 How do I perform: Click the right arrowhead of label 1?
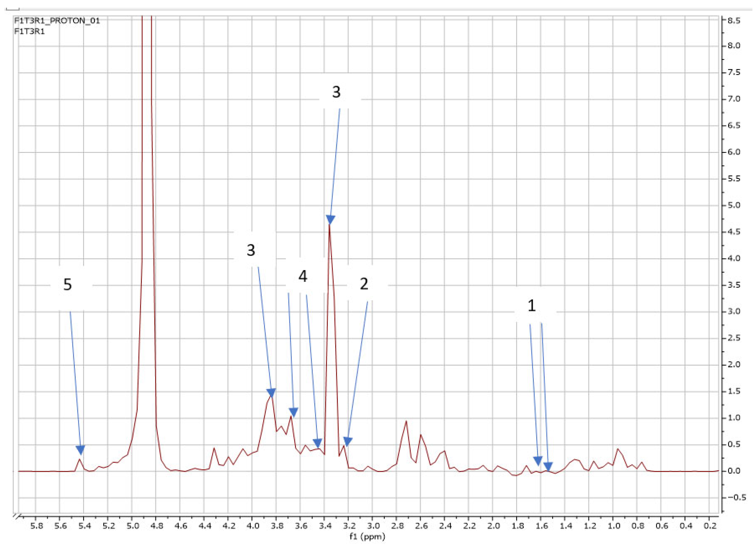[548, 466]
